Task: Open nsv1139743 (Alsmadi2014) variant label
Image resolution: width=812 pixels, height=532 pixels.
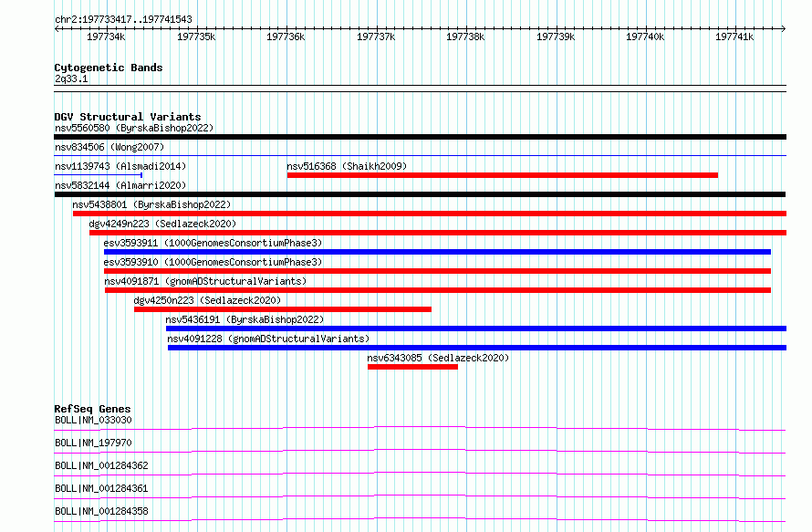Action: (x=120, y=166)
